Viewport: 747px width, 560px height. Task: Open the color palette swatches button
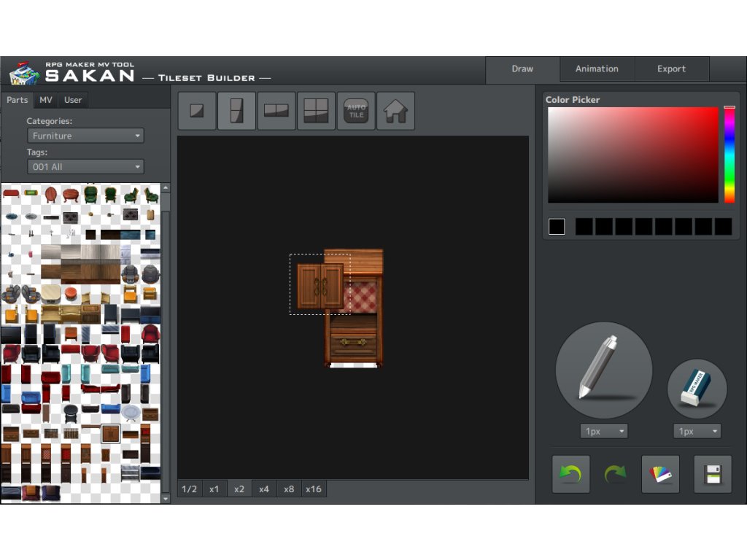[x=660, y=474]
